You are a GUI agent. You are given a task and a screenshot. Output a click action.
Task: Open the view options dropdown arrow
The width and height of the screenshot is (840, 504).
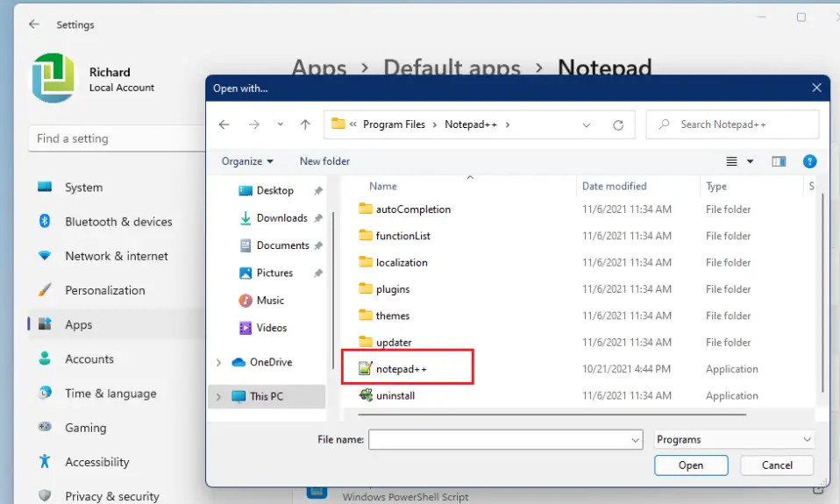coord(751,161)
